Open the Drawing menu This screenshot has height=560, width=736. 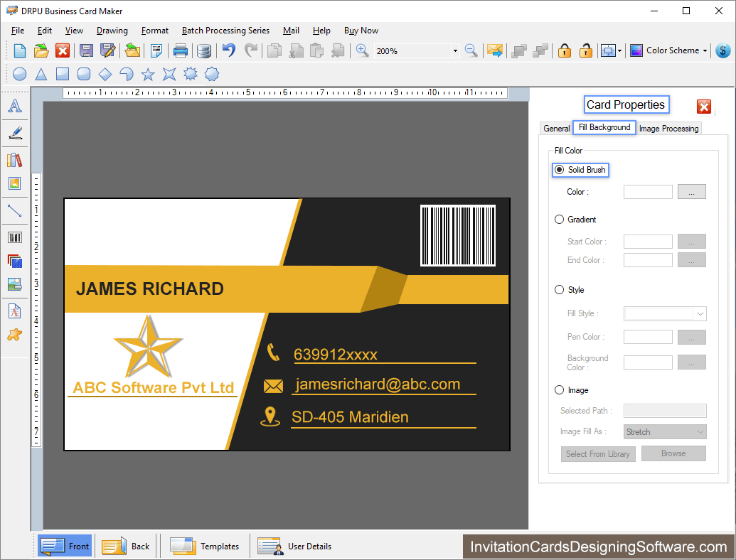[x=112, y=31]
